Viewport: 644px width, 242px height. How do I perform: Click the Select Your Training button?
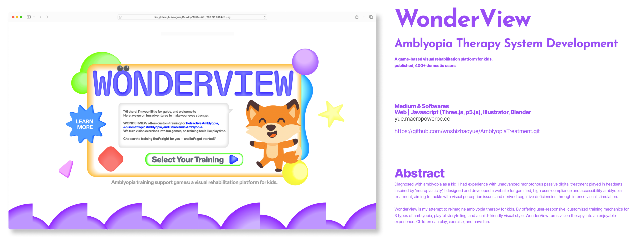[x=194, y=160]
